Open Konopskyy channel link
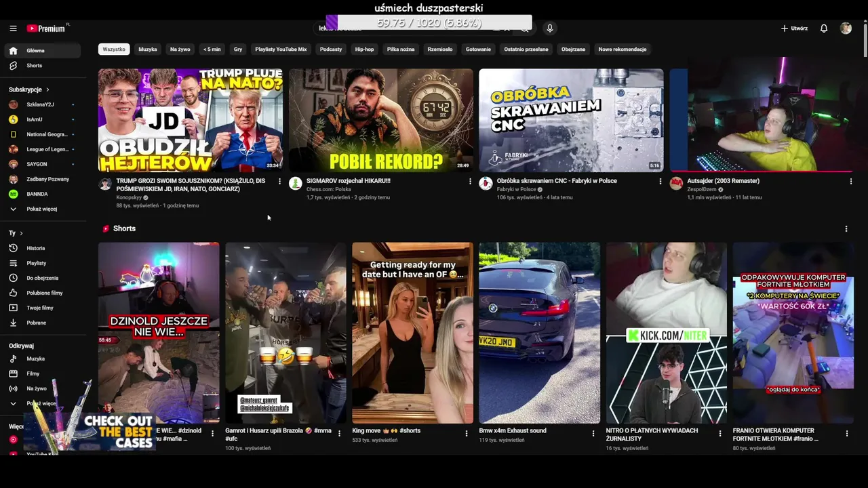 129,197
